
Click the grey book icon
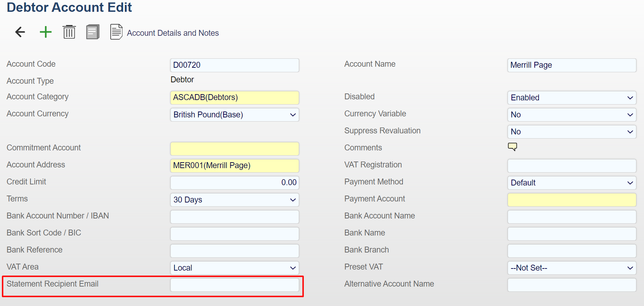[x=93, y=32]
